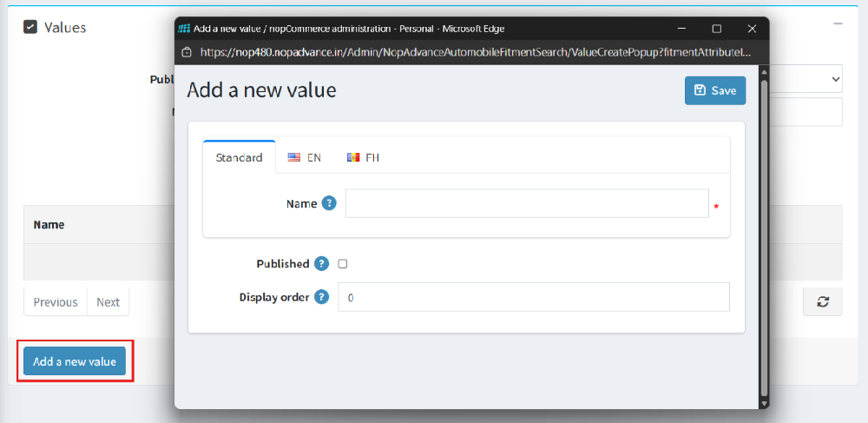Click the nopCommerce favicon in title bar
Screen dimensions: 868x423
click(x=184, y=29)
